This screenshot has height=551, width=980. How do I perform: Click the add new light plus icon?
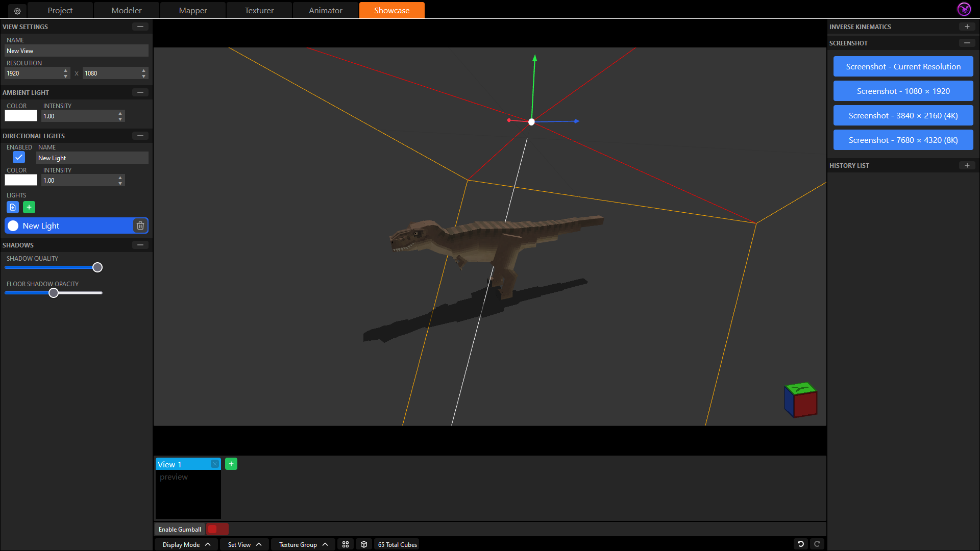pos(29,207)
